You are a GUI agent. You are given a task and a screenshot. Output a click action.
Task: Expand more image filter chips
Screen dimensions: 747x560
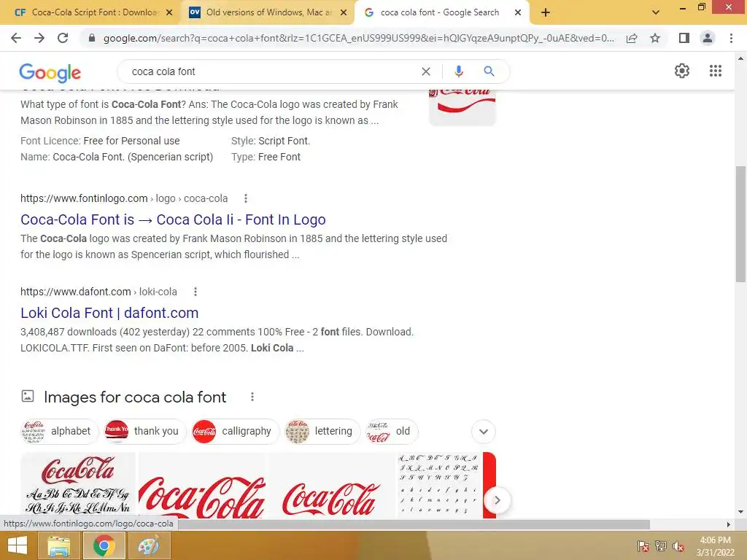tap(484, 432)
